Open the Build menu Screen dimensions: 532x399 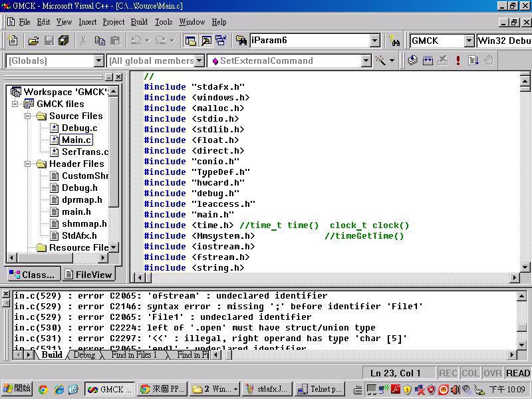pos(139,22)
